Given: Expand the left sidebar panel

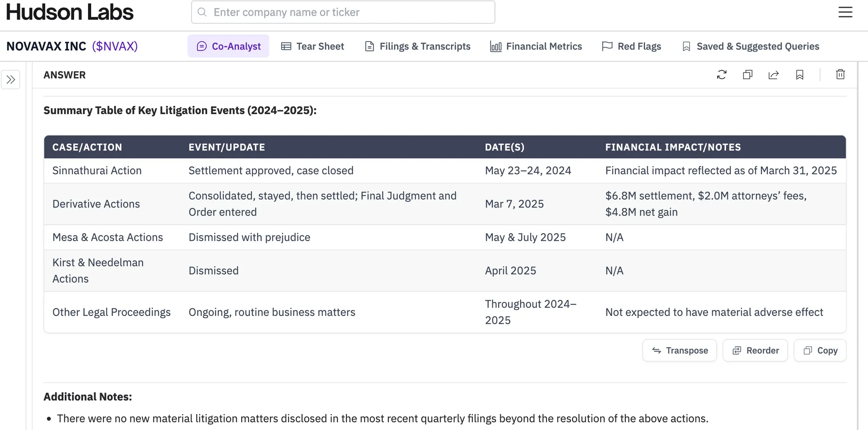Looking at the screenshot, I should click(x=11, y=80).
